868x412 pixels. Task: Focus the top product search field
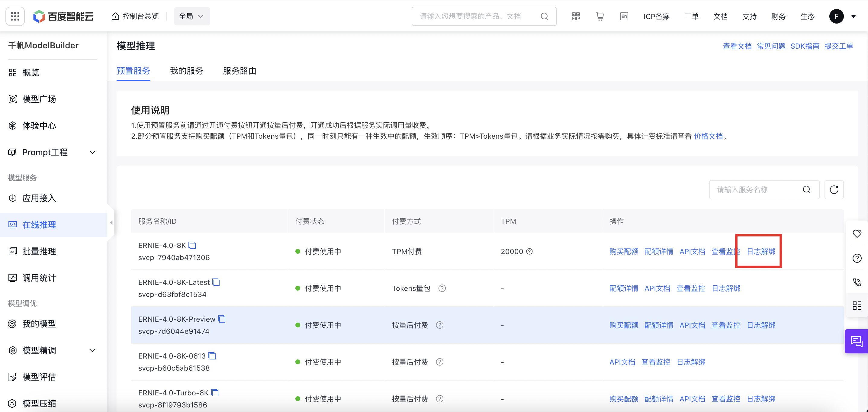click(484, 16)
